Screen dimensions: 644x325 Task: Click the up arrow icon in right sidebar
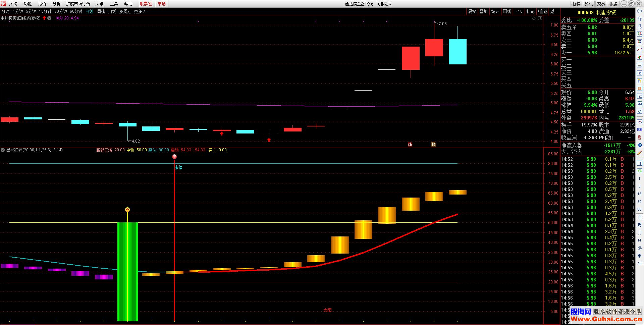(640, 19)
